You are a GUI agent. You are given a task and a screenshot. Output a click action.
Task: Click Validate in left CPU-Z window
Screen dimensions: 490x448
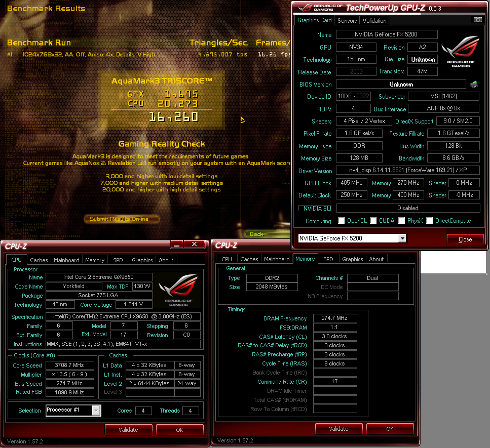(x=128, y=430)
